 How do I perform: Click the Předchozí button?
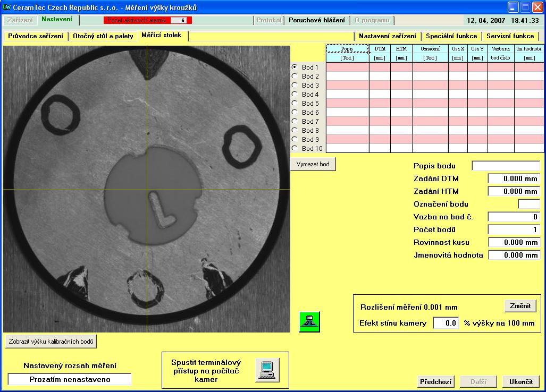coord(436,382)
